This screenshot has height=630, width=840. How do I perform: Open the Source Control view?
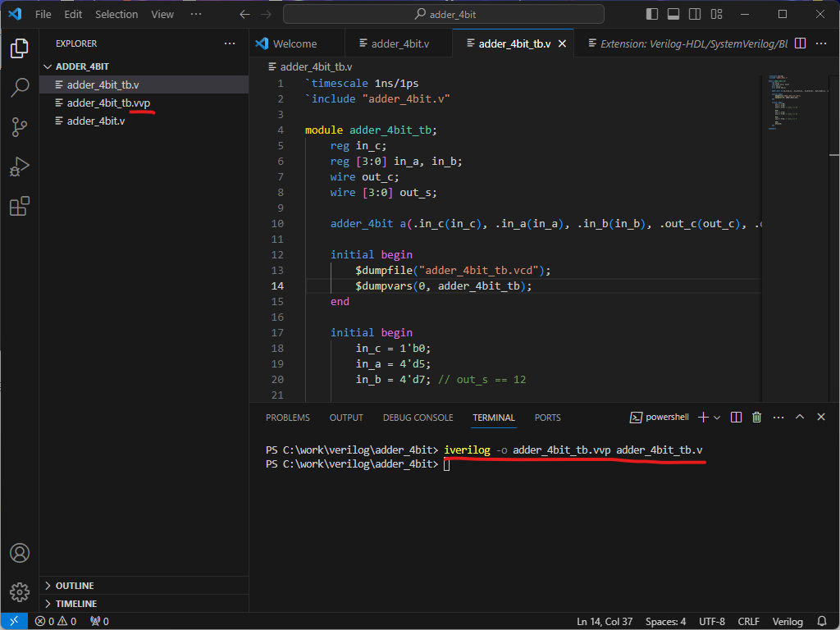click(x=20, y=127)
